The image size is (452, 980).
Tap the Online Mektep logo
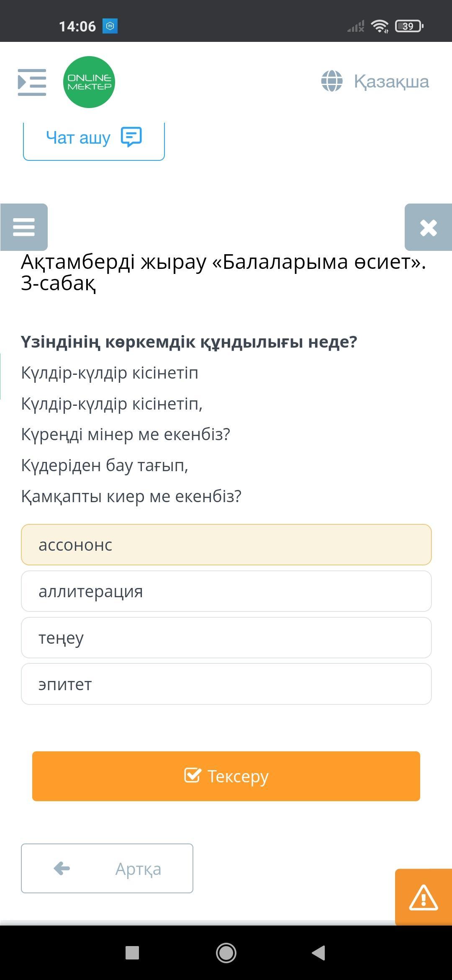(89, 82)
